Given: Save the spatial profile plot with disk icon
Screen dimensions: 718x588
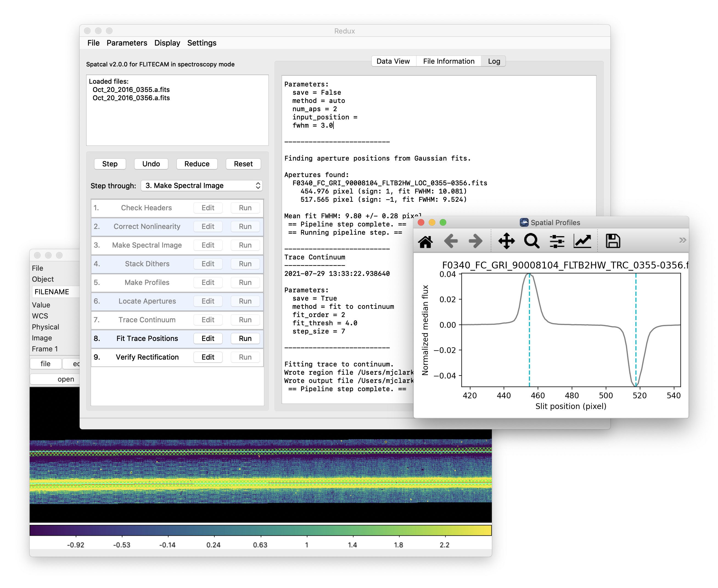Looking at the screenshot, I should [x=612, y=240].
